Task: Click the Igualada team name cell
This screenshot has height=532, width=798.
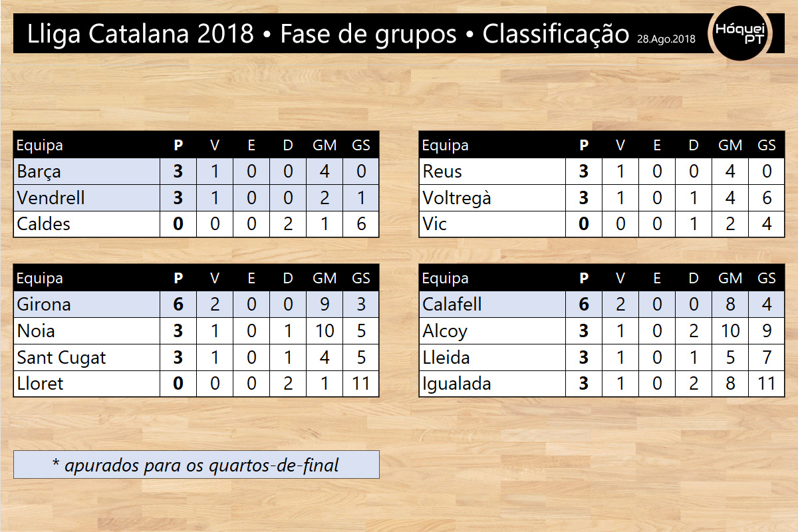Action: pyautogui.click(x=493, y=384)
